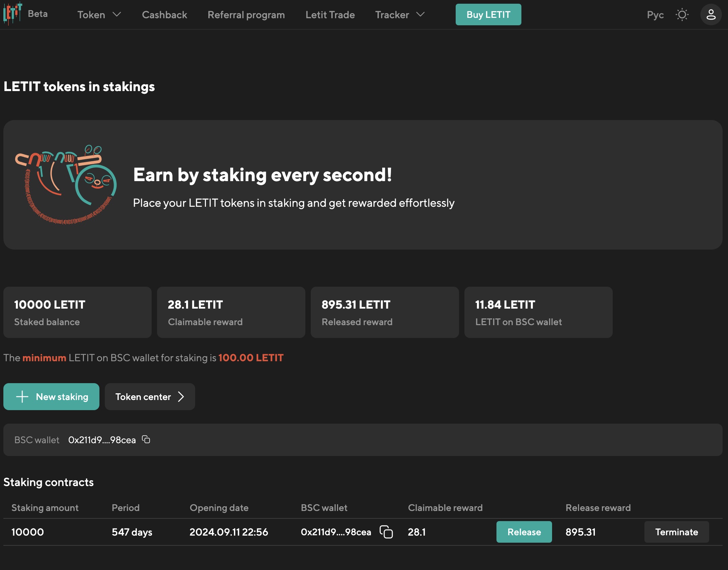This screenshot has width=728, height=570.
Task: Copy wallet address in staking contract row
Action: coord(386,532)
